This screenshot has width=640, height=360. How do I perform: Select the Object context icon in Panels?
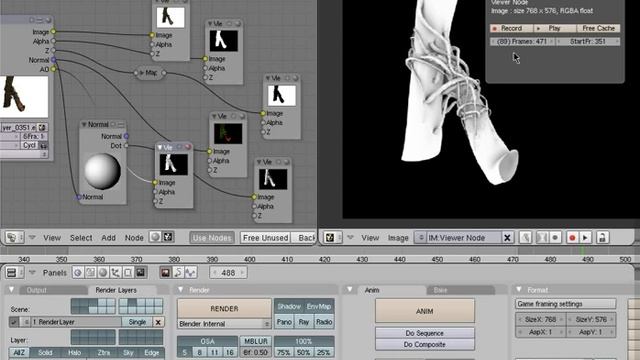[x=116, y=272]
